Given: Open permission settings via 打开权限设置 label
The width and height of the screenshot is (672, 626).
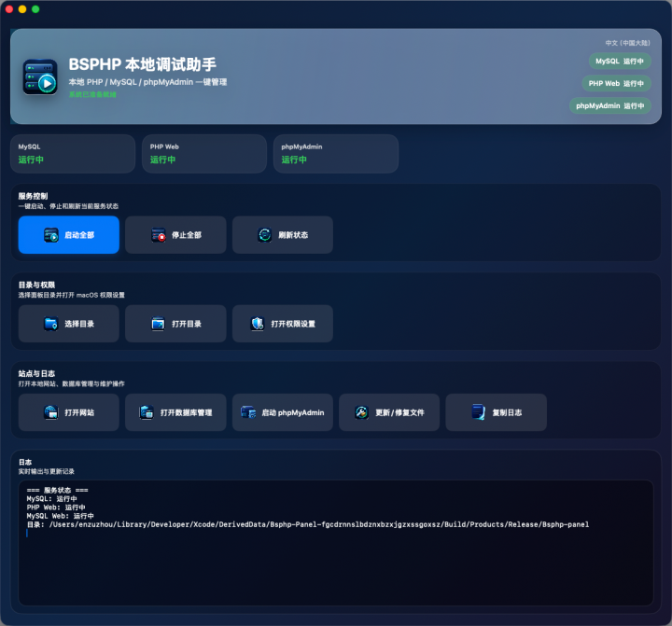Looking at the screenshot, I should (x=293, y=324).
